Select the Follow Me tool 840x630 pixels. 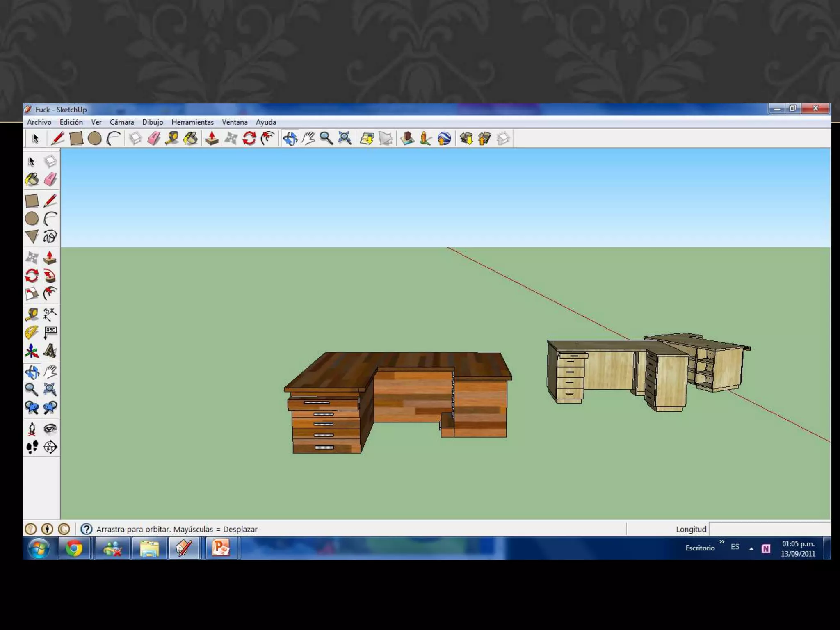tap(50, 276)
